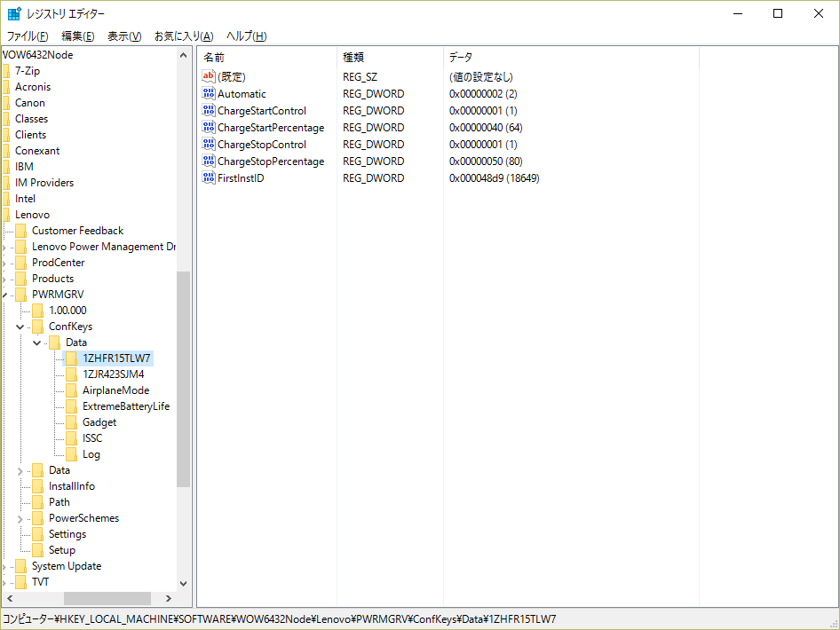Screen dimensions: 840x630
Task: Click the 1.00.000 folder icon
Action: point(37,311)
